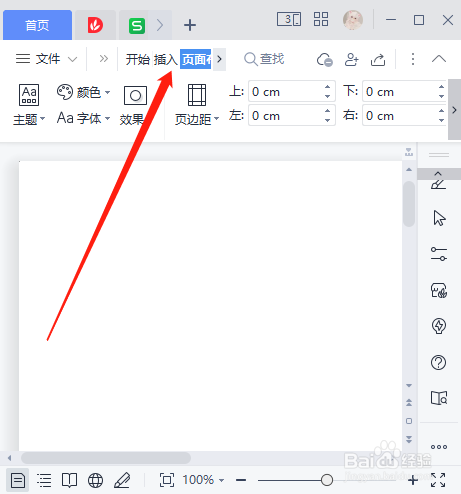The height and width of the screenshot is (494, 461).
Task: Open the sidebar template shop icon
Action: coord(439,290)
